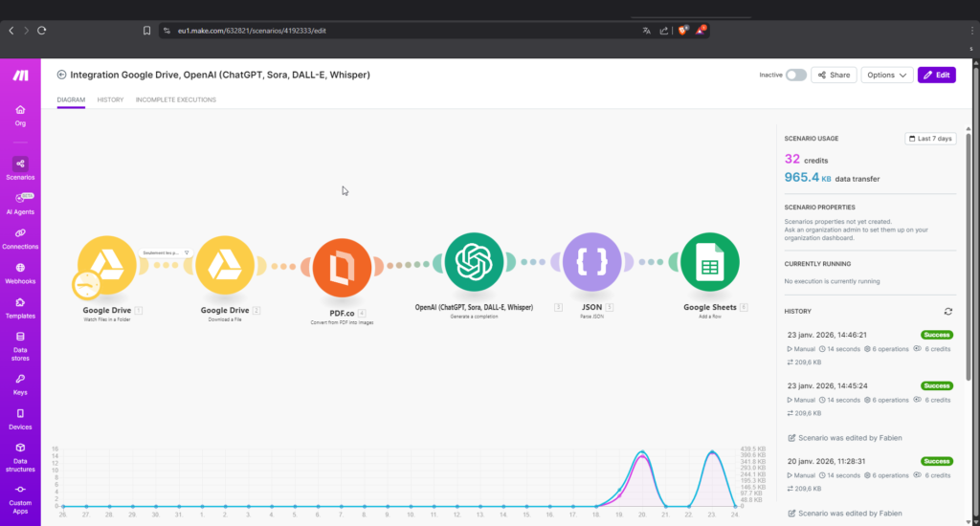Toggle the Inactive scenario switch on
Screen dimensions: 980x526
795,75
